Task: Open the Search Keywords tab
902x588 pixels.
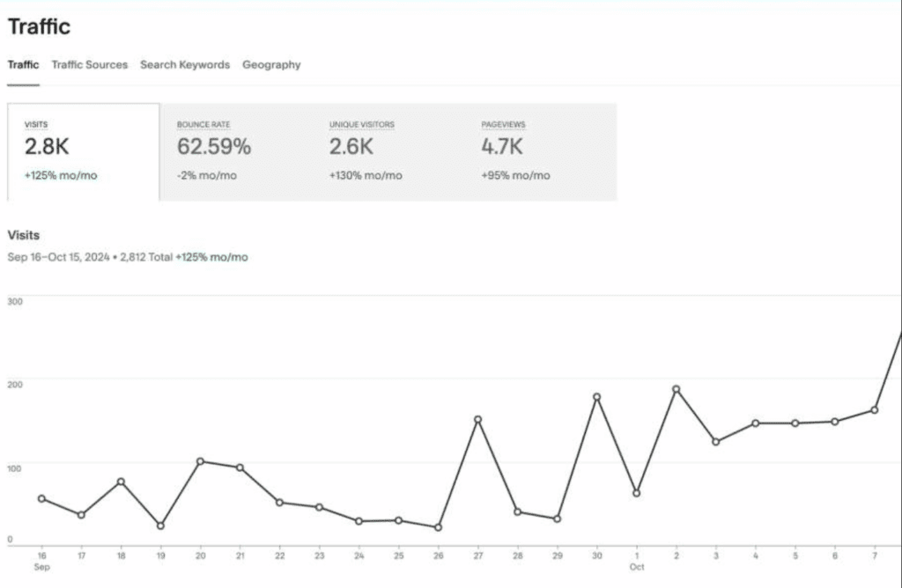Action: 185,64
